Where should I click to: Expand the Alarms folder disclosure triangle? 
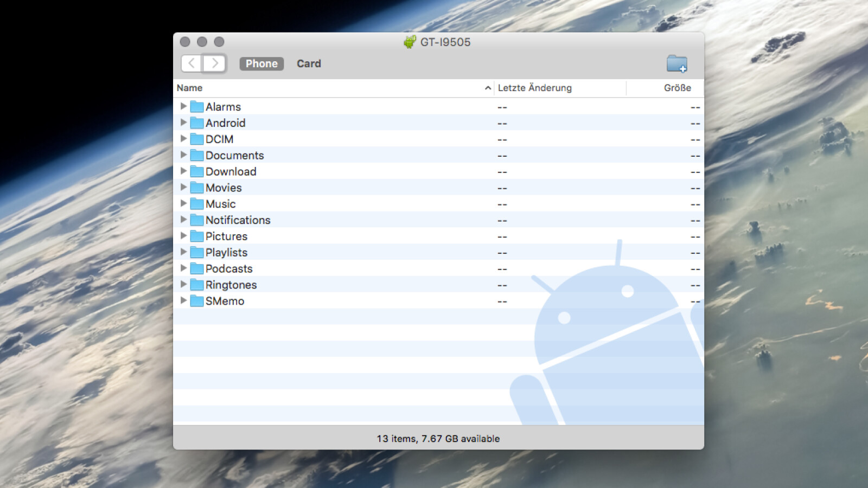point(183,106)
